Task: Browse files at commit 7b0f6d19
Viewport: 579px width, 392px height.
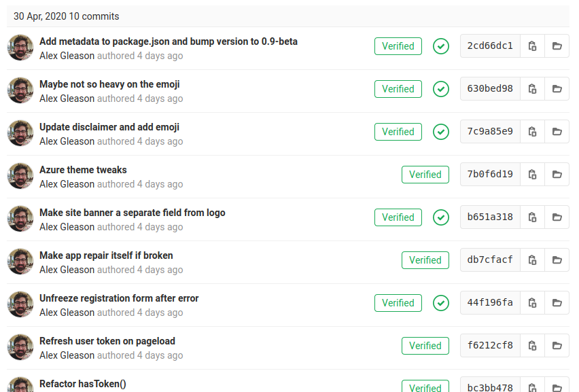Action: pos(557,175)
